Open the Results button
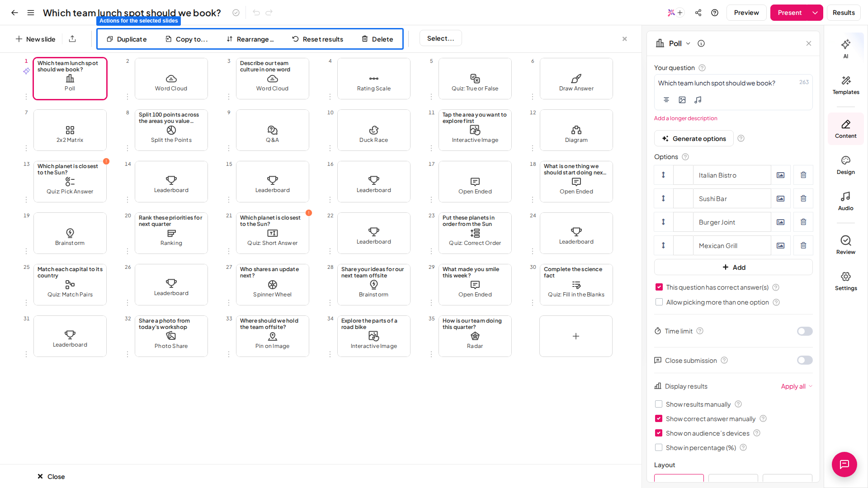 844,13
